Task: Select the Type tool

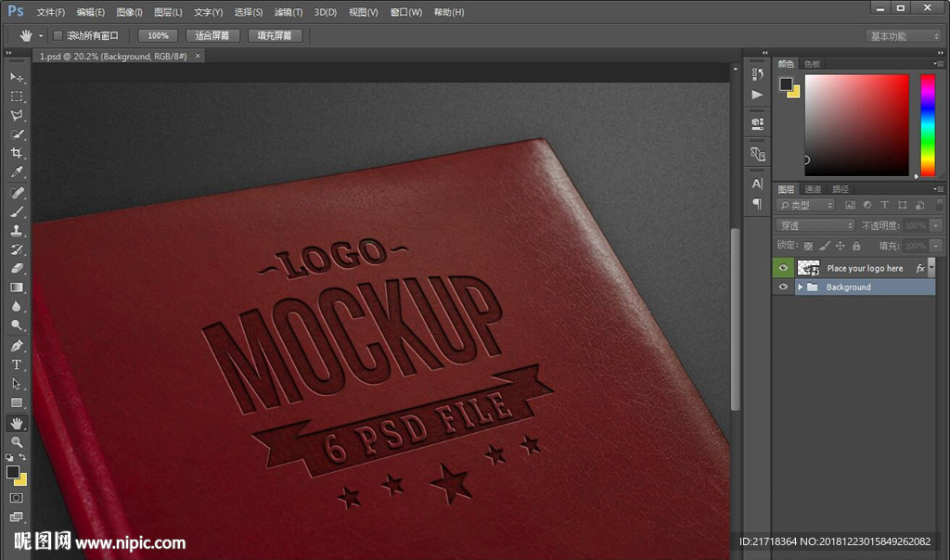Action: tap(17, 364)
